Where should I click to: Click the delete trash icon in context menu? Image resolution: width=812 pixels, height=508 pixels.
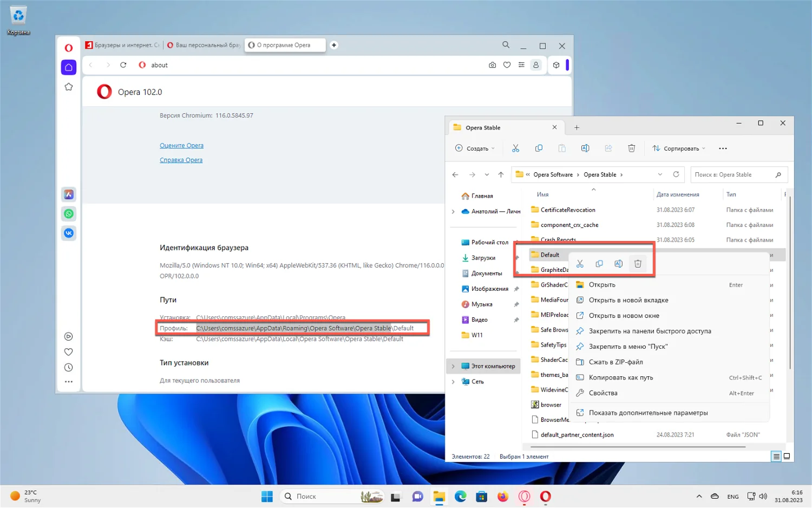click(638, 264)
